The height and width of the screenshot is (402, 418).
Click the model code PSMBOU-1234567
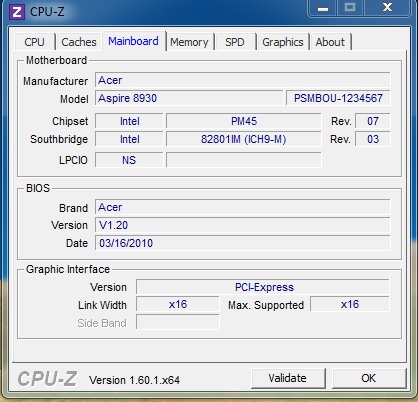[338, 98]
